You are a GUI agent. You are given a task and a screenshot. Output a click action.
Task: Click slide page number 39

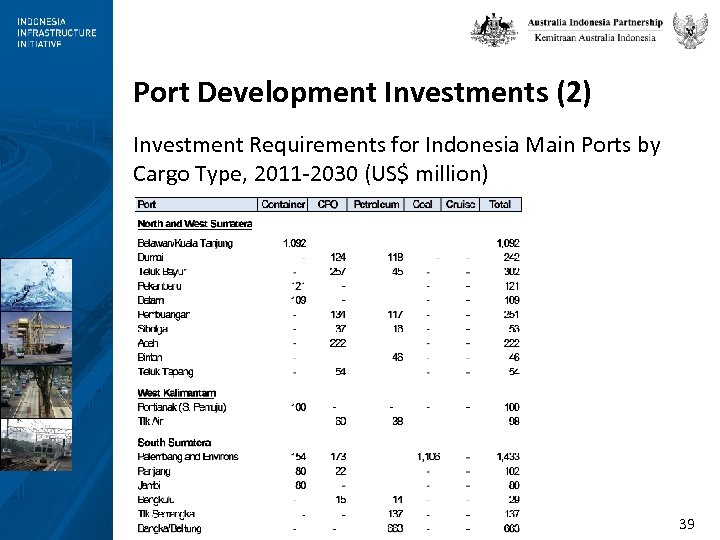click(x=687, y=523)
